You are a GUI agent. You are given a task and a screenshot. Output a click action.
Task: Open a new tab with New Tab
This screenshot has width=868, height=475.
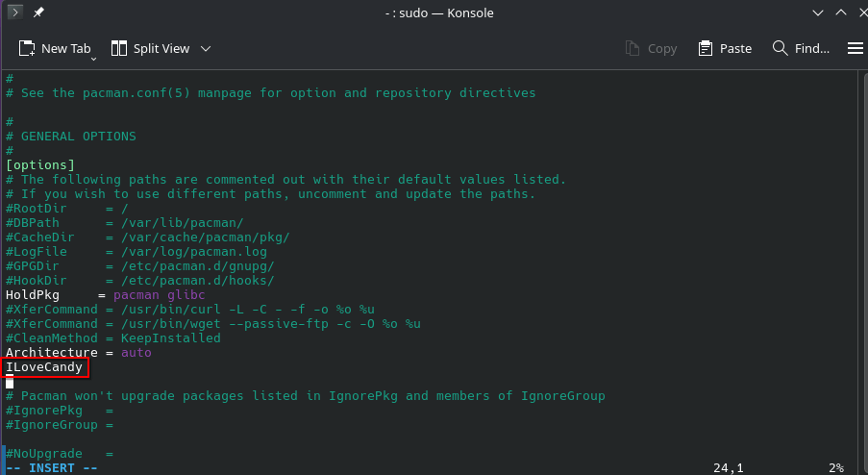55,48
